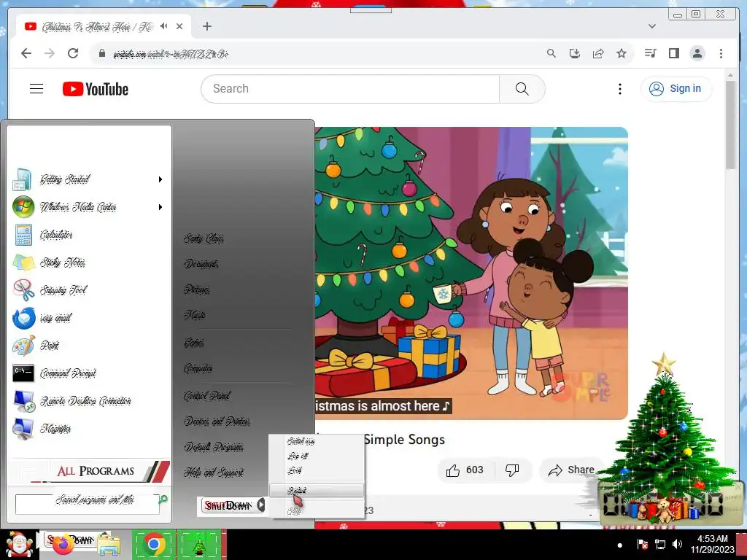The image size is (747, 560).
Task: Open the tab search chevron in Chrome
Action: (x=652, y=26)
